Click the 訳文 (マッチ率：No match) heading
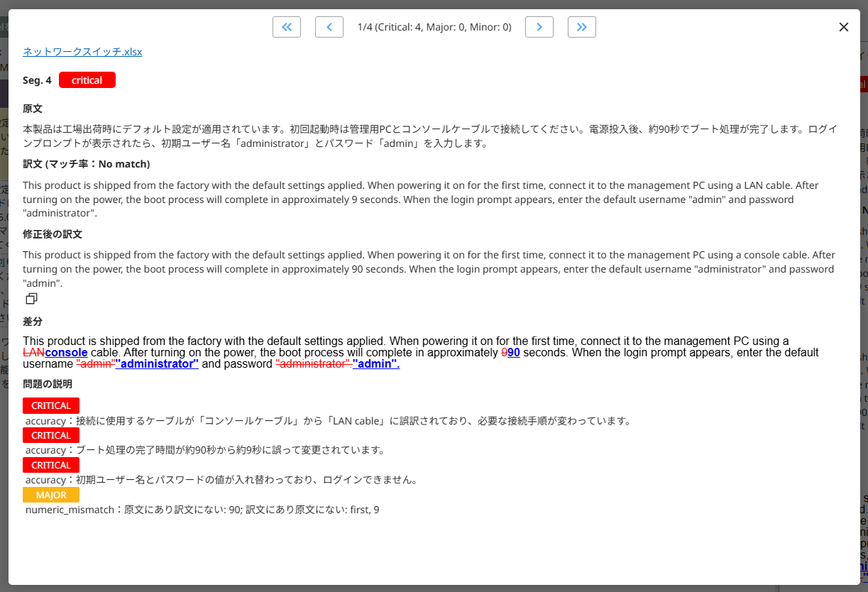The height and width of the screenshot is (592, 868). coord(87,164)
